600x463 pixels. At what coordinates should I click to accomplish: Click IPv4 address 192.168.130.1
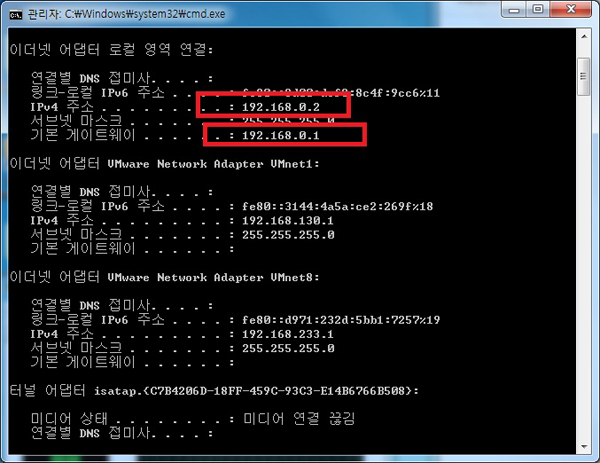click(x=287, y=221)
